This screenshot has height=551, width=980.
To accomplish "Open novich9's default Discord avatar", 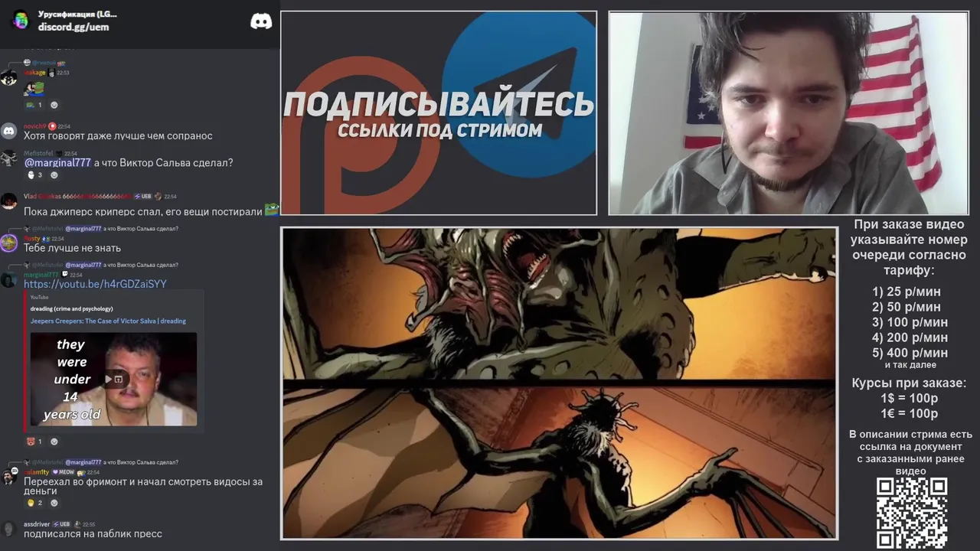I will [9, 131].
